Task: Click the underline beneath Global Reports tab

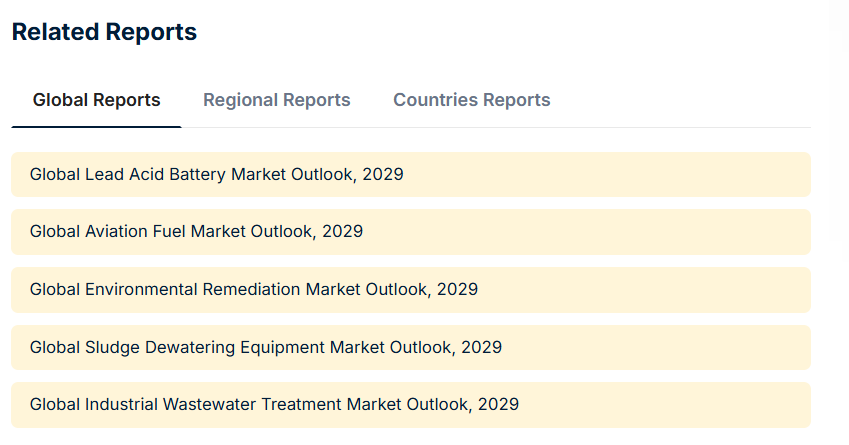Action: [96, 127]
